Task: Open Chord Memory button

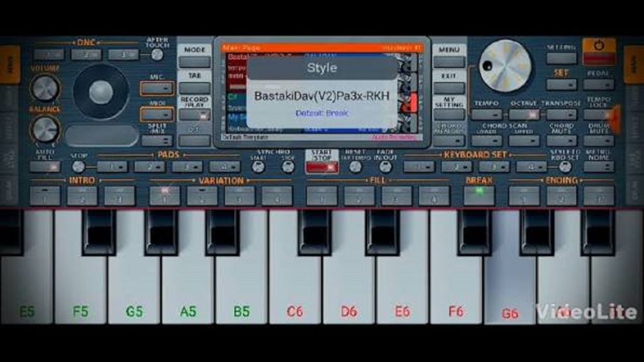Action: 449,140
